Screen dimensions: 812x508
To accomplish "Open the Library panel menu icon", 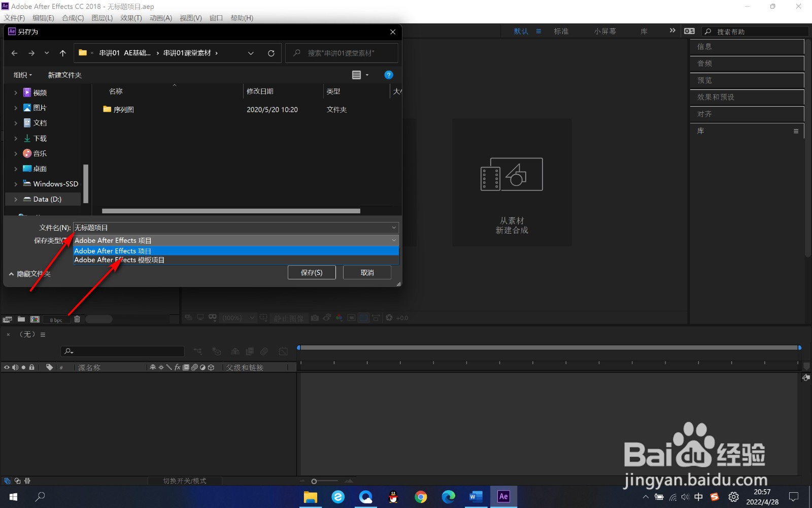I will 796,131.
